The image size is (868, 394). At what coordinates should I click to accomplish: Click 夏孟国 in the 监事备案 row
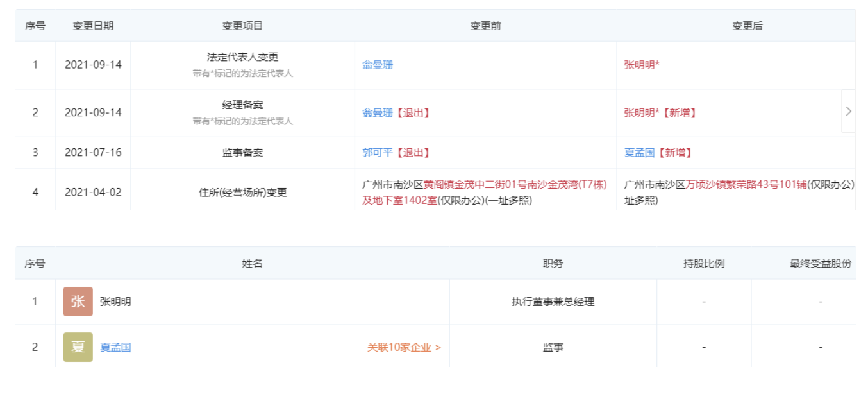click(x=639, y=153)
